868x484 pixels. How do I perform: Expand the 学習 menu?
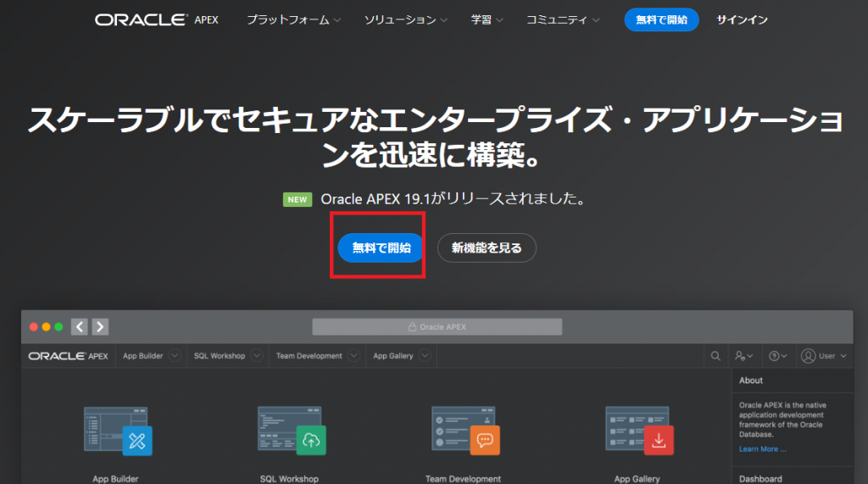[487, 20]
